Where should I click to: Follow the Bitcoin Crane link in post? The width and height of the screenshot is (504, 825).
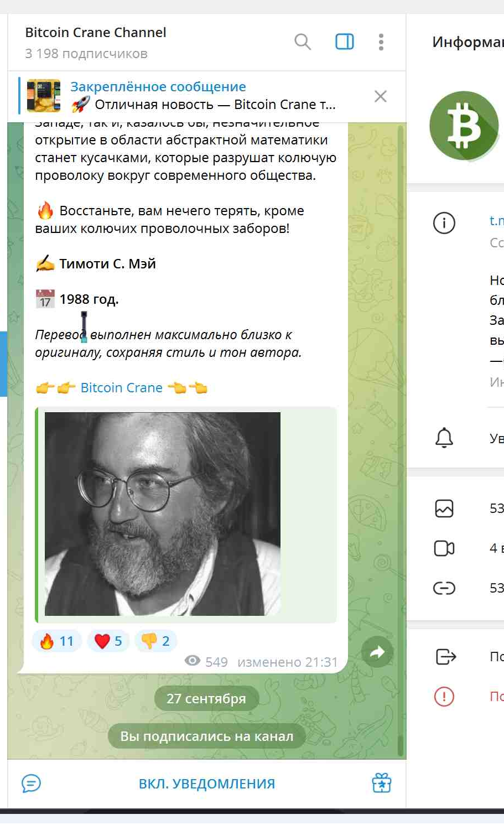click(x=122, y=387)
